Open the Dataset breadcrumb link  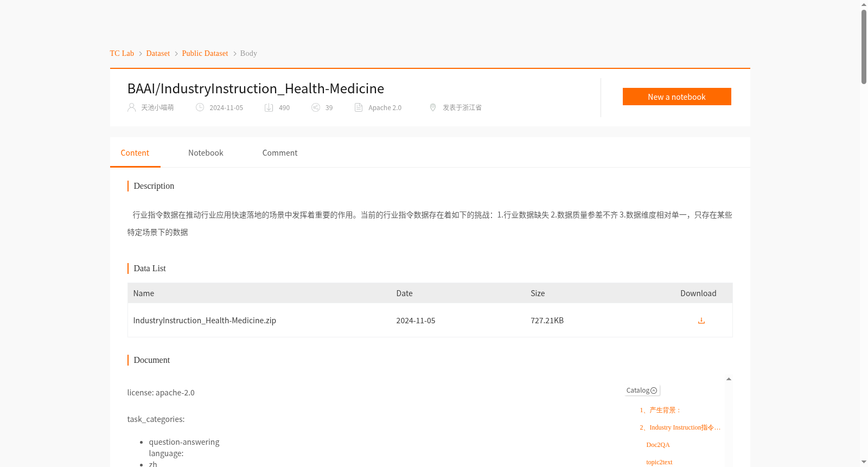pyautogui.click(x=158, y=53)
